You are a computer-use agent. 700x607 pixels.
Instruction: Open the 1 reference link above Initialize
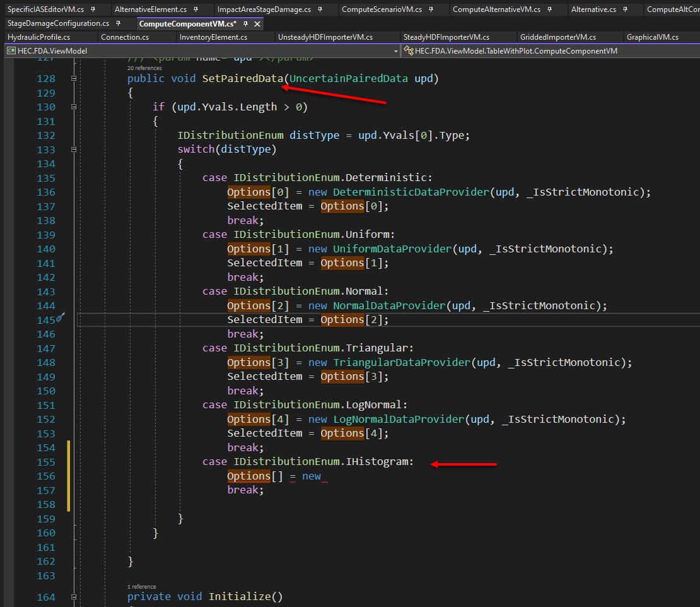144,586
